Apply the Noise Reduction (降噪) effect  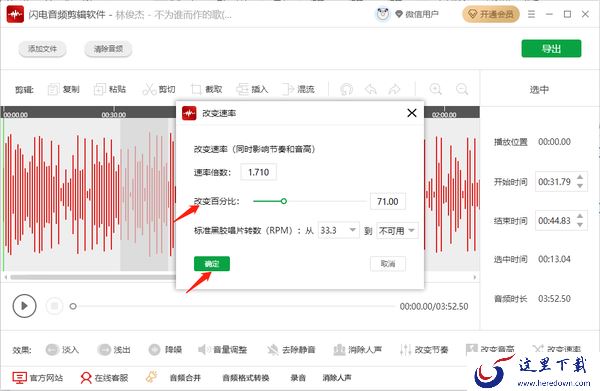pyautogui.click(x=165, y=350)
